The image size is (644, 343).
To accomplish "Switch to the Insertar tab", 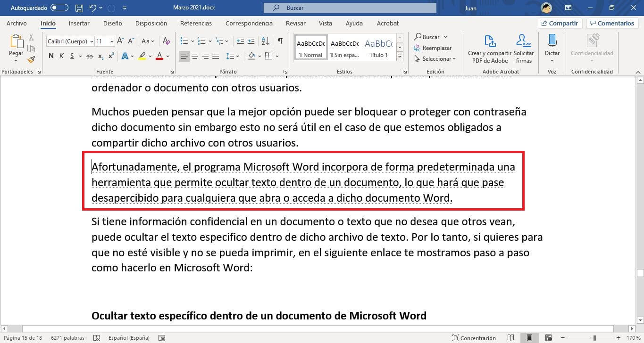I will pyautogui.click(x=79, y=23).
